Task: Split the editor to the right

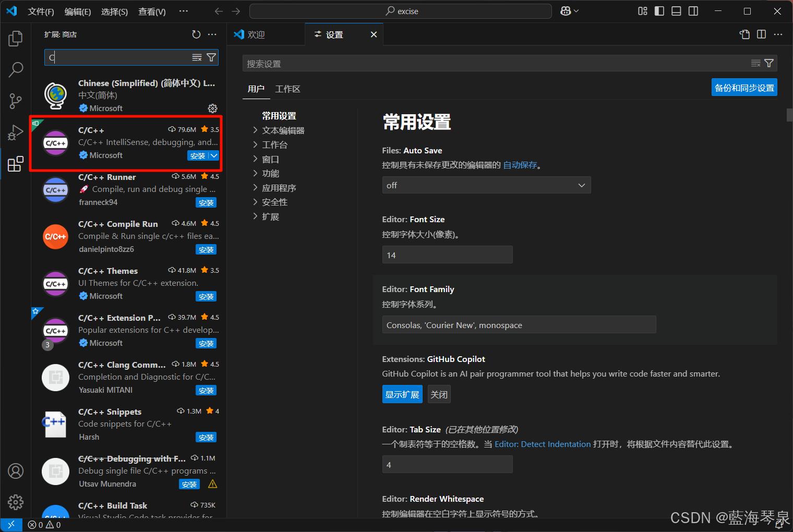Action: coord(761,34)
